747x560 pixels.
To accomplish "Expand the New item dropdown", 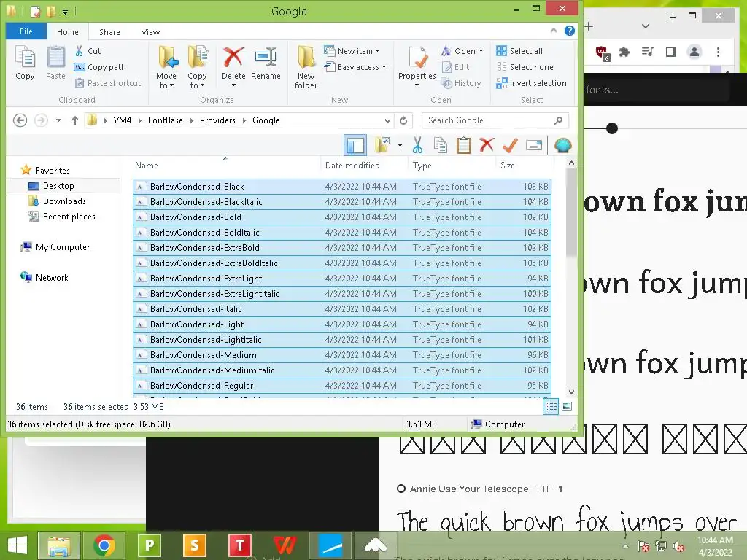I will 377,51.
